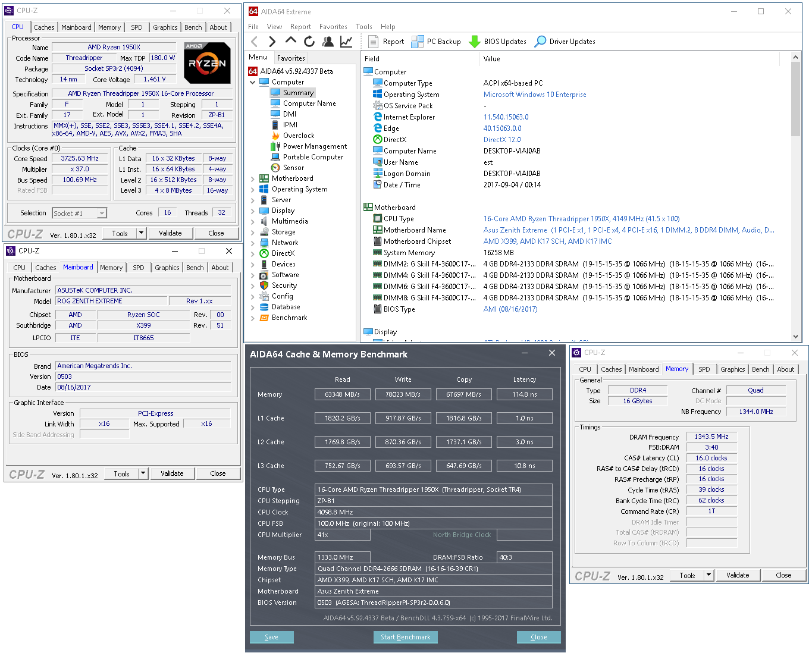Expand the Multimedia tree node
812x656 pixels.
coord(253,221)
